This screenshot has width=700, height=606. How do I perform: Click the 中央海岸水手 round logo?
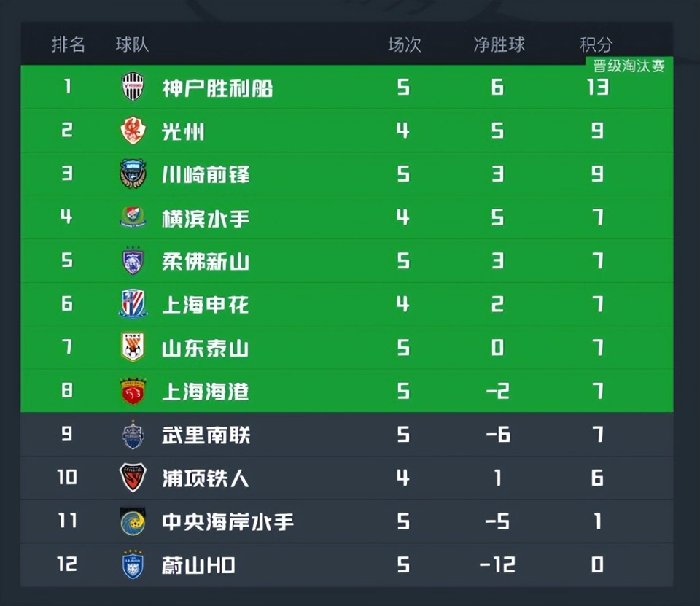click(x=133, y=521)
